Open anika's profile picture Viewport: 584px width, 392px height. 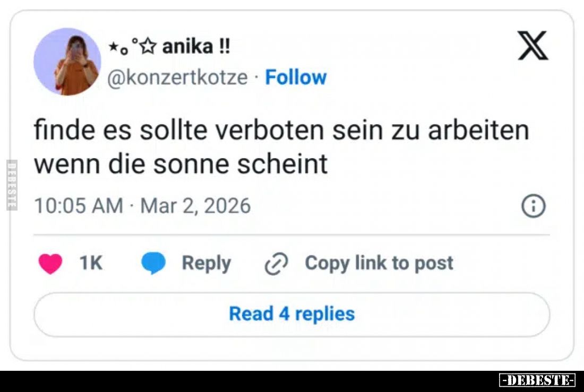67,62
